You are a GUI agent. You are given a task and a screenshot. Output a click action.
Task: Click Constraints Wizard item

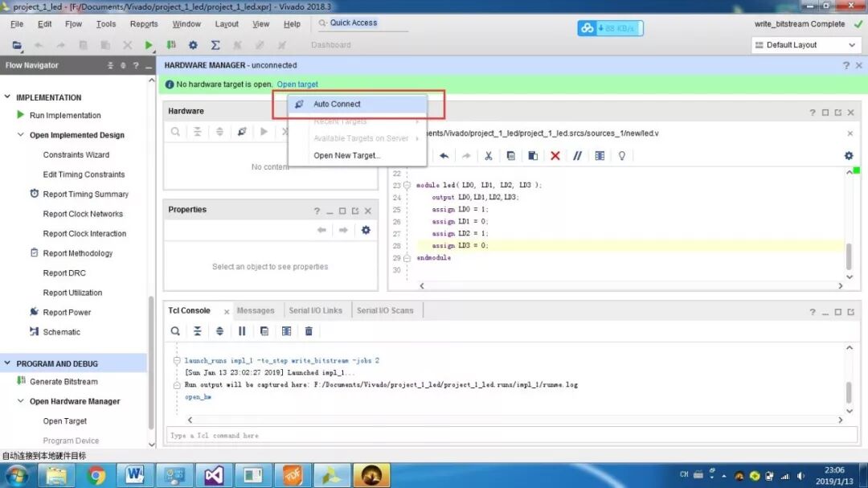coord(76,154)
